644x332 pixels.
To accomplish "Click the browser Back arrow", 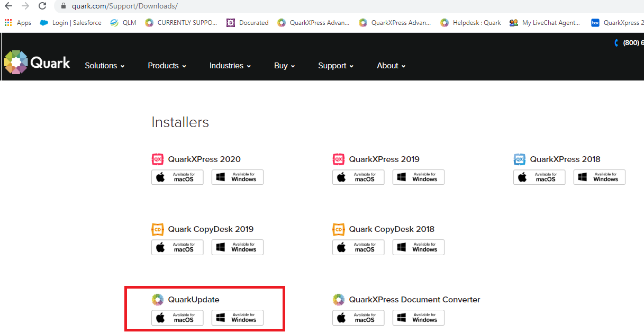I will point(8,6).
